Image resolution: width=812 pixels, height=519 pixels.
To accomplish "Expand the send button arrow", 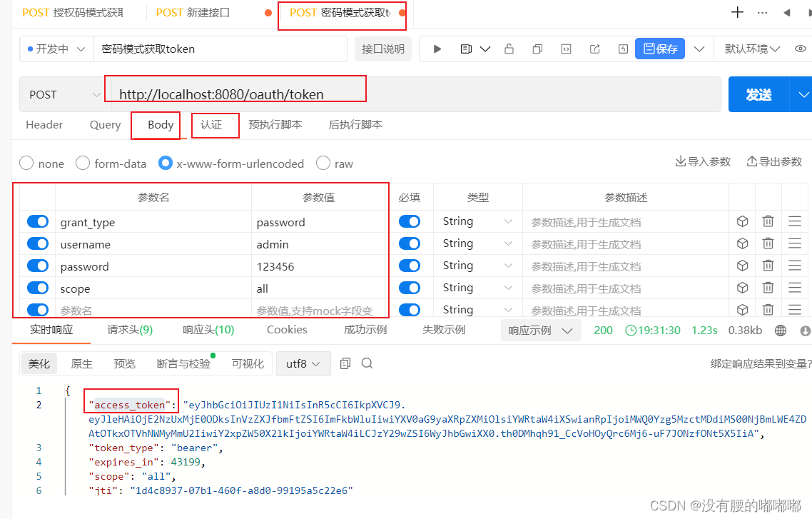I will (x=803, y=95).
